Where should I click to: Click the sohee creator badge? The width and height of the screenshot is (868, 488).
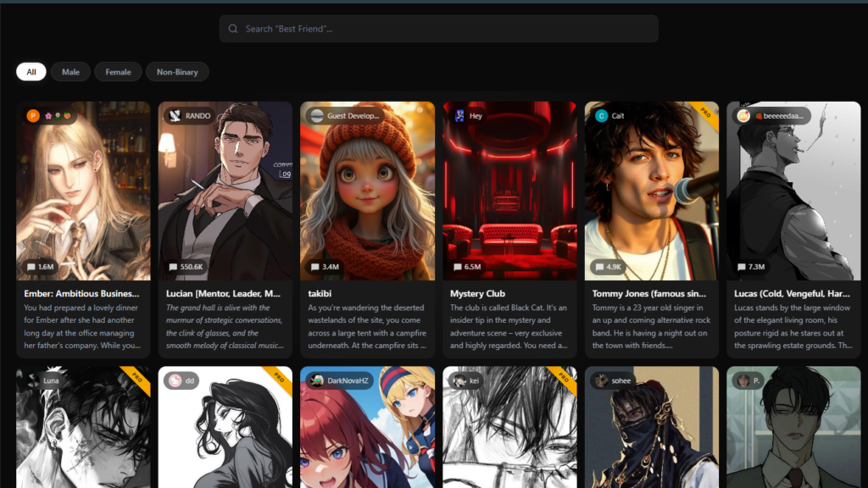coord(614,380)
